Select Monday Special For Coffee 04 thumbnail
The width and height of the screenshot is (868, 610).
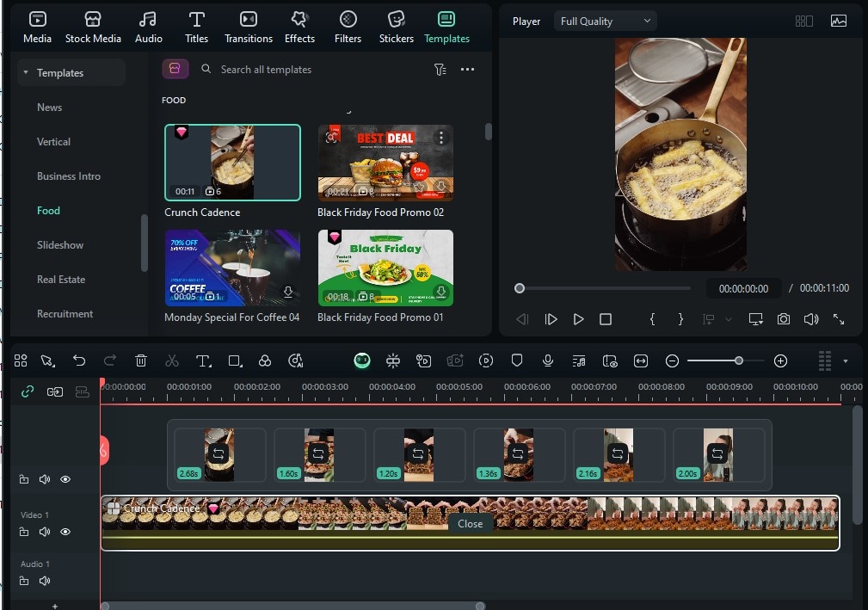coord(232,268)
